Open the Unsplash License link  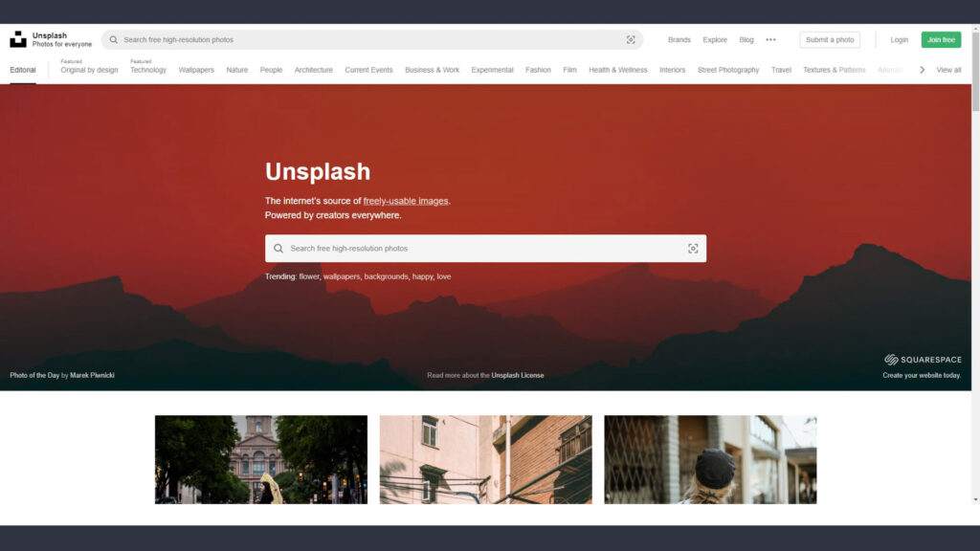click(x=518, y=375)
